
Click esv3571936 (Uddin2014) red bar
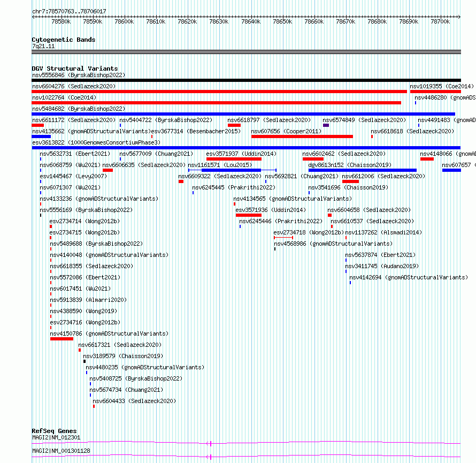pos(249,215)
